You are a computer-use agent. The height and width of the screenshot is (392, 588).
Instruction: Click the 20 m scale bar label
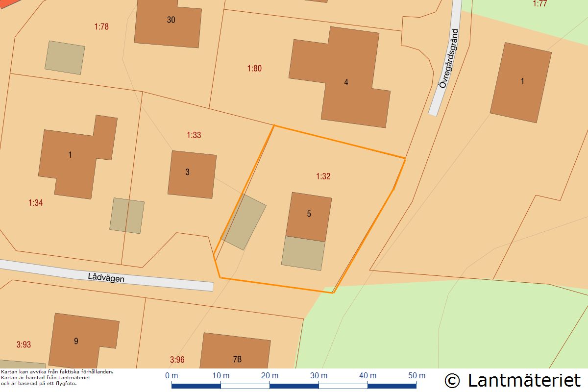[269, 376]
